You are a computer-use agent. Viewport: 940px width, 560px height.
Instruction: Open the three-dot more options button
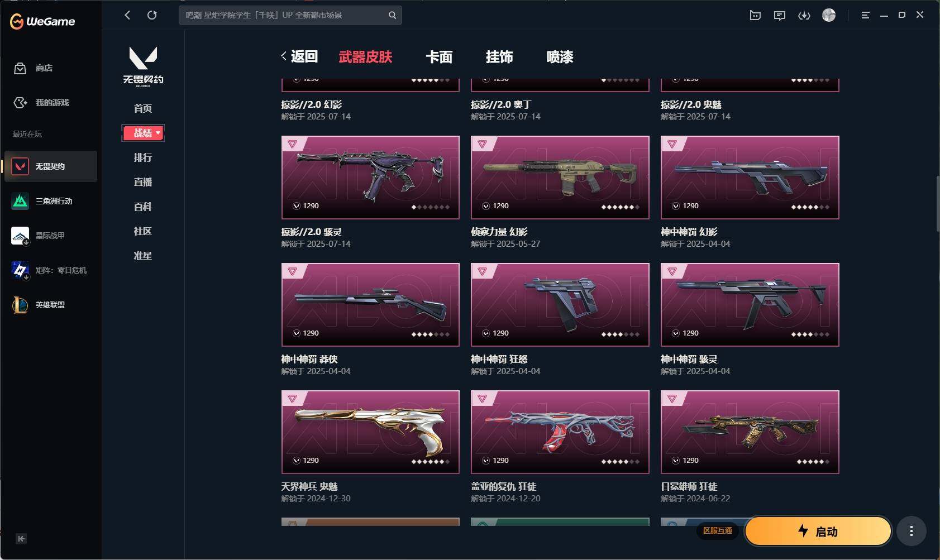pos(912,531)
